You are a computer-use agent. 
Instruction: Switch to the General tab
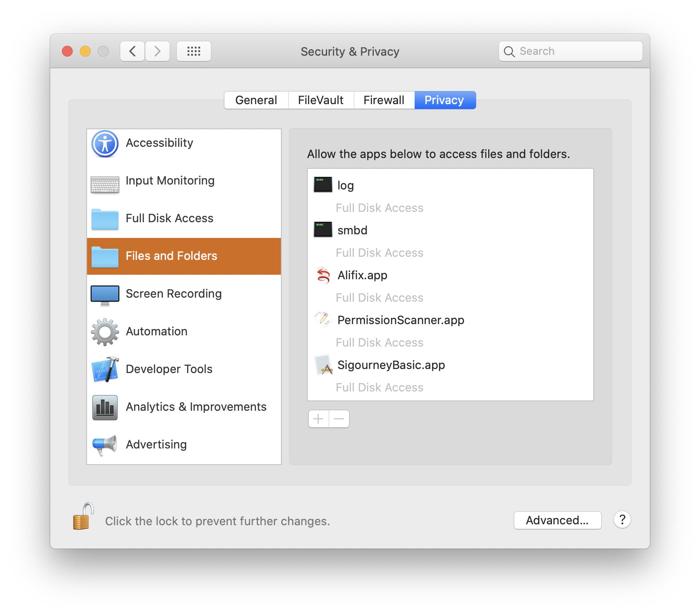coord(256,100)
